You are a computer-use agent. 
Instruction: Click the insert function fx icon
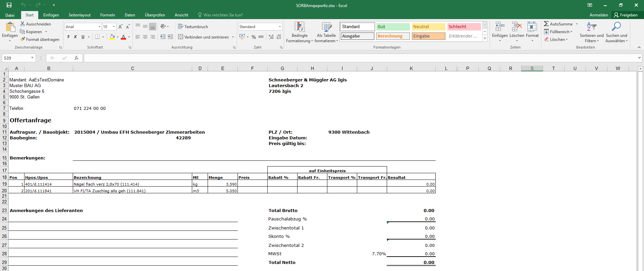click(x=76, y=58)
